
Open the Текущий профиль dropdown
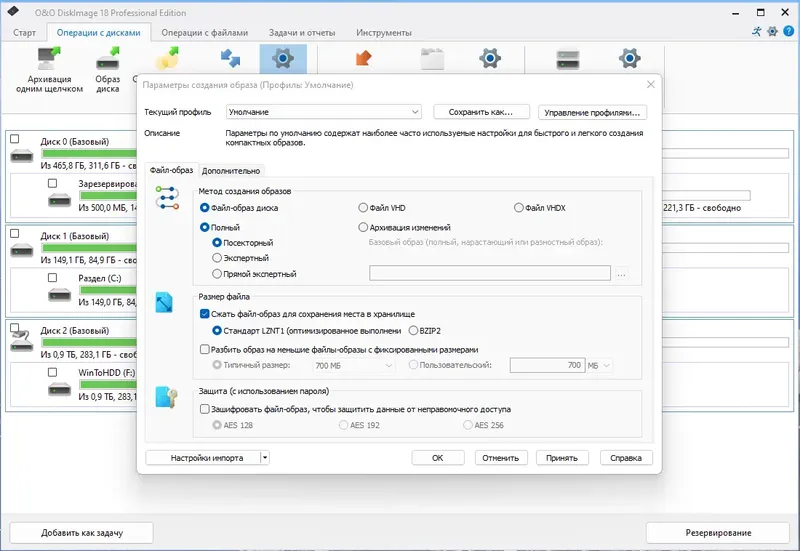(x=324, y=112)
